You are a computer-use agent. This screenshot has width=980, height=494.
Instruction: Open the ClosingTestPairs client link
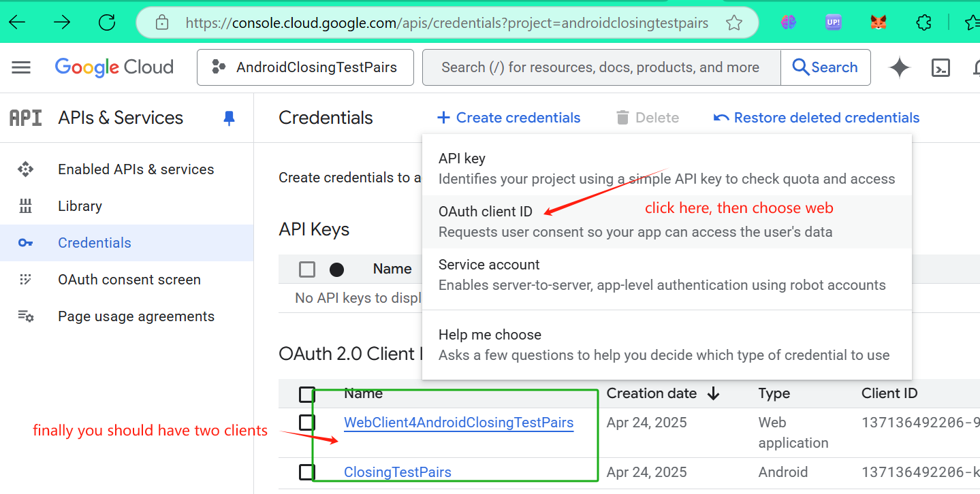click(x=398, y=472)
